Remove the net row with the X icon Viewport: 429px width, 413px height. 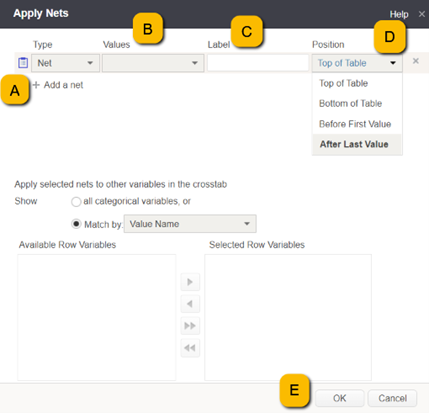point(416,61)
